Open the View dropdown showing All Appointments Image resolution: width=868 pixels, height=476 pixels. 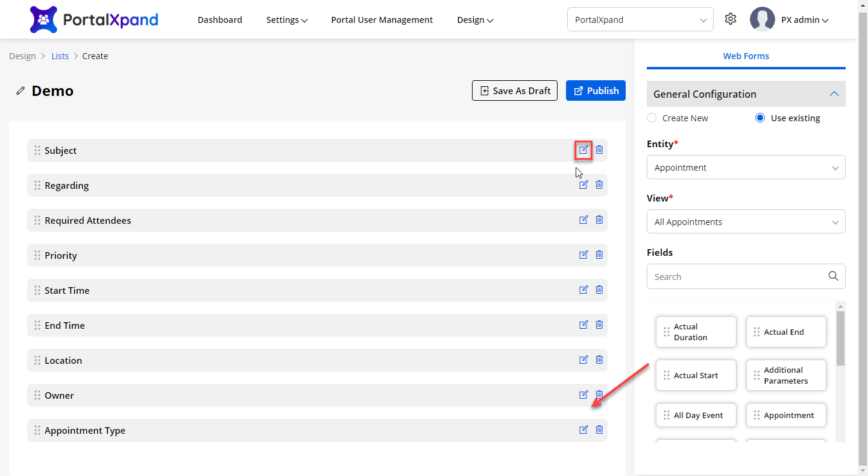click(746, 222)
